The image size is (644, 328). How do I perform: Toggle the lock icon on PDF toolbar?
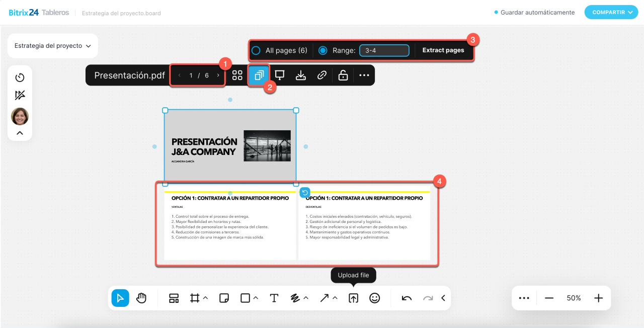[x=343, y=75]
